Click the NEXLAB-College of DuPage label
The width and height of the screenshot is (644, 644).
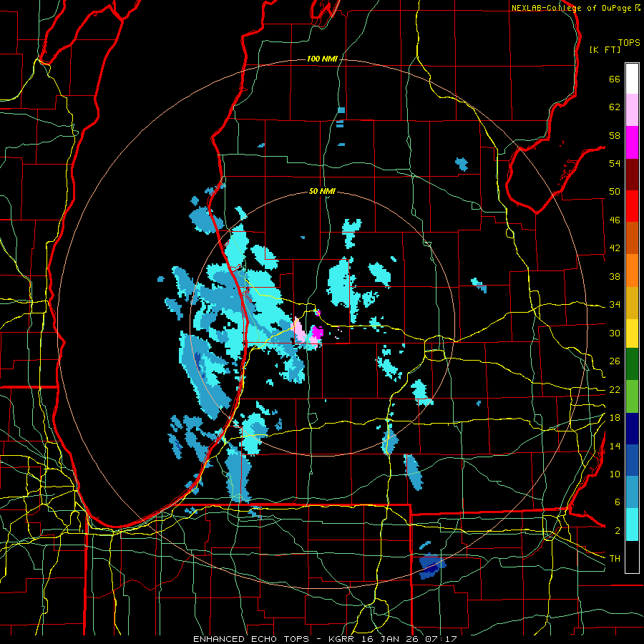[x=571, y=8]
